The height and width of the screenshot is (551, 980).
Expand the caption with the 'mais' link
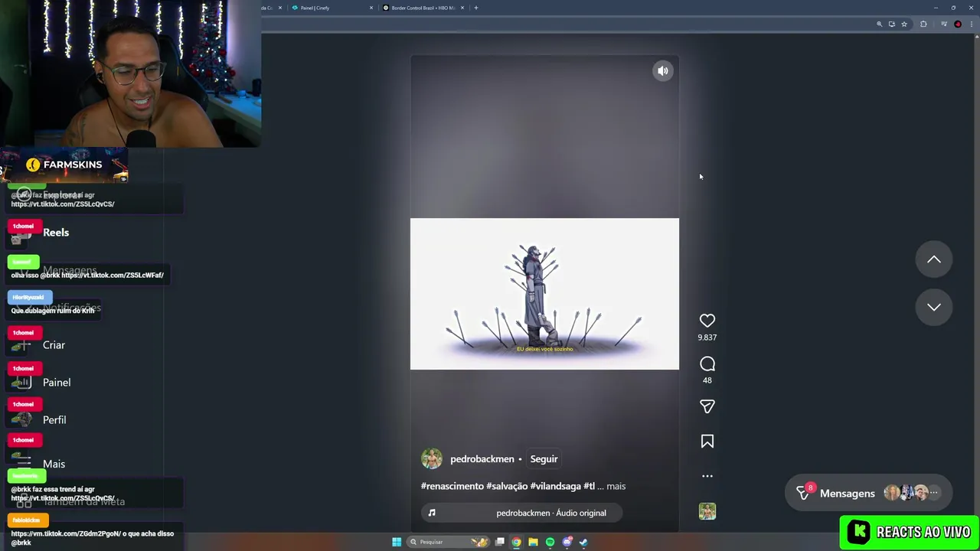[616, 486]
